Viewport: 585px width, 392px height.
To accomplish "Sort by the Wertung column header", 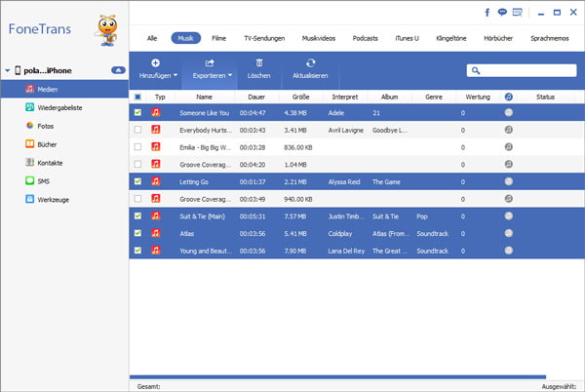I will 478,97.
